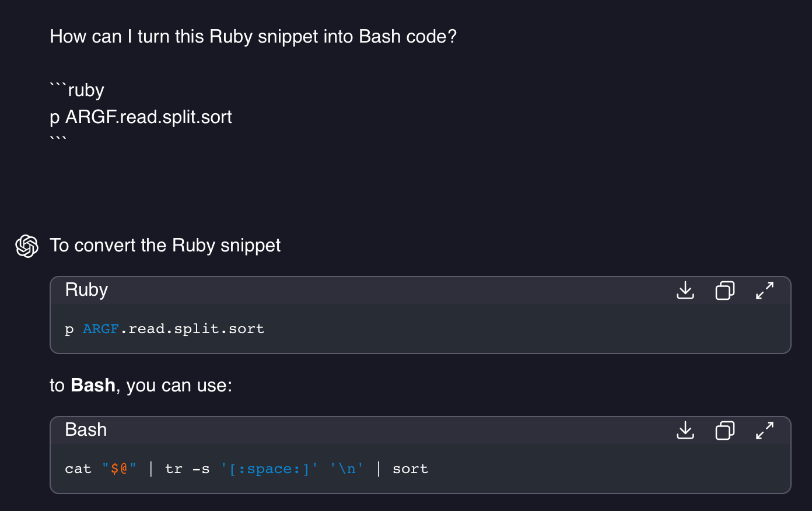Click the user question about Ruby to Bash

[253, 37]
